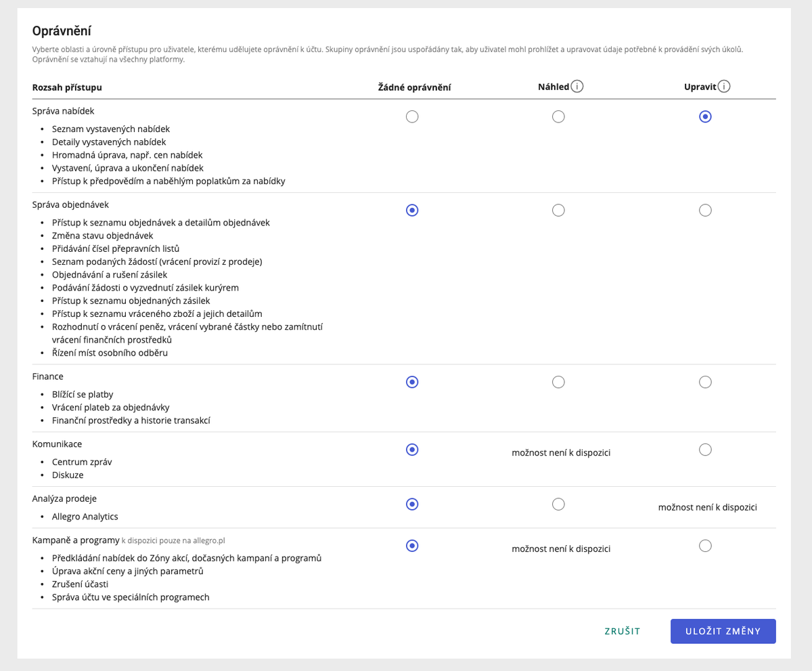Click 'Finanční prostředky a historie transakcí' item
Viewport: 812px width, 671px height.
131,420
